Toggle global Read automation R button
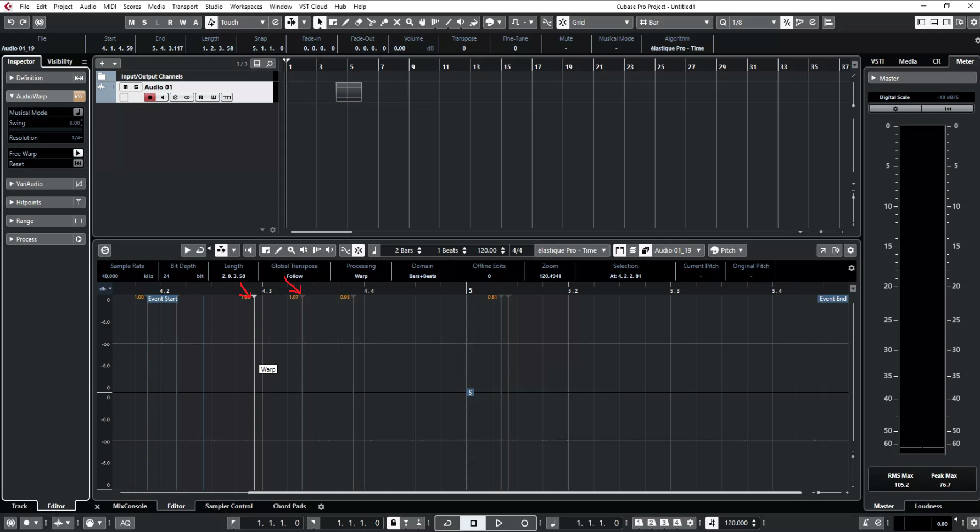 (x=170, y=22)
